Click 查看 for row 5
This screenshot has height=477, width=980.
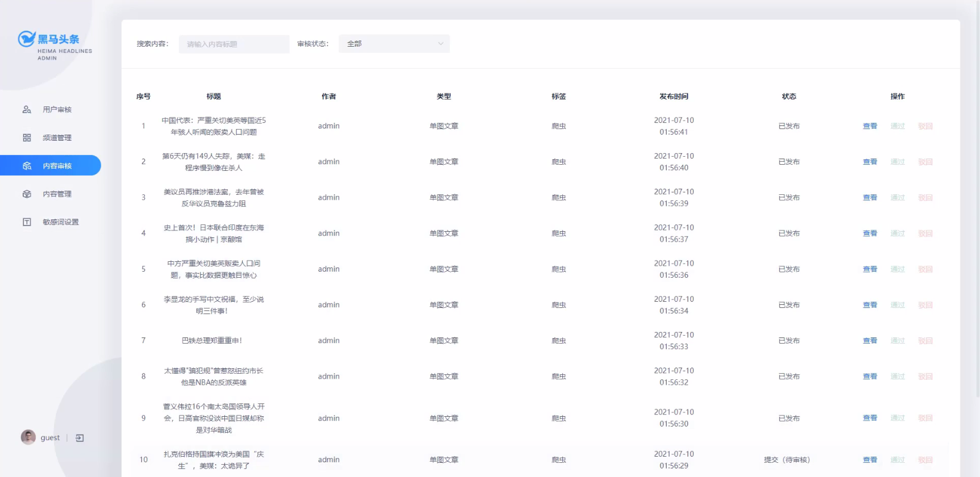(870, 269)
